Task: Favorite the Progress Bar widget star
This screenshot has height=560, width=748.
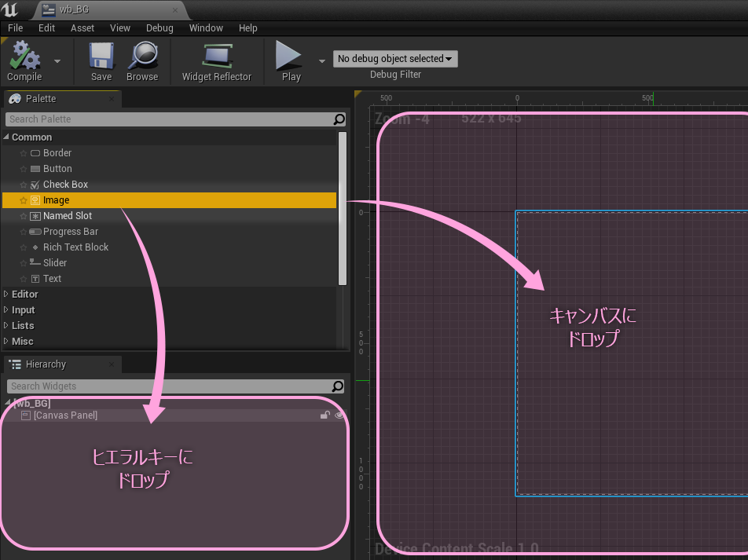Action: coord(24,232)
